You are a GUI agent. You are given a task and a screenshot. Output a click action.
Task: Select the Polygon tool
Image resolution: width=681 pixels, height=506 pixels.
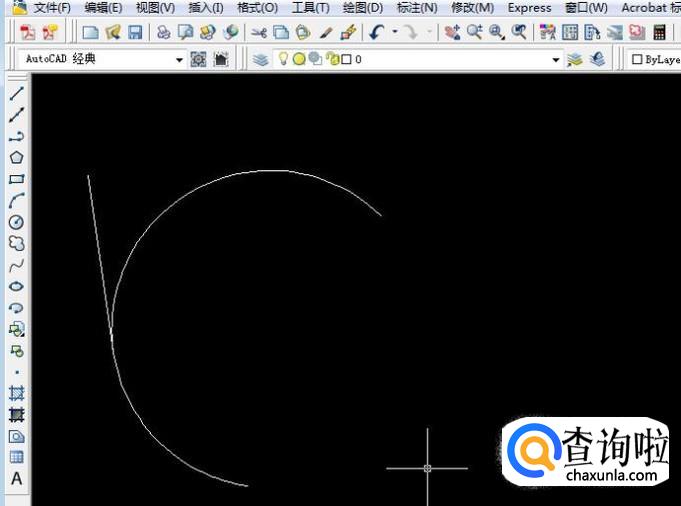click(x=17, y=158)
